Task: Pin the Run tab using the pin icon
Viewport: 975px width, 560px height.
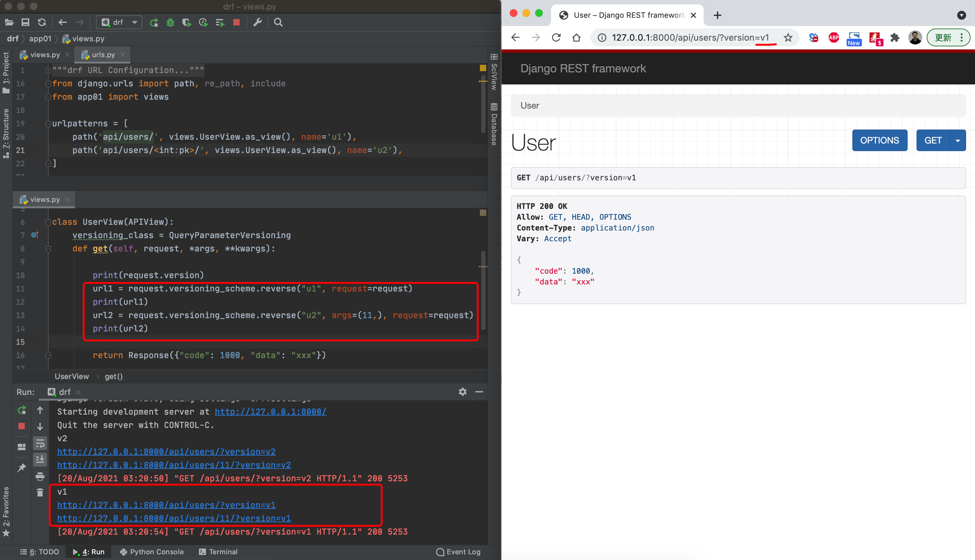Action: pyautogui.click(x=22, y=467)
